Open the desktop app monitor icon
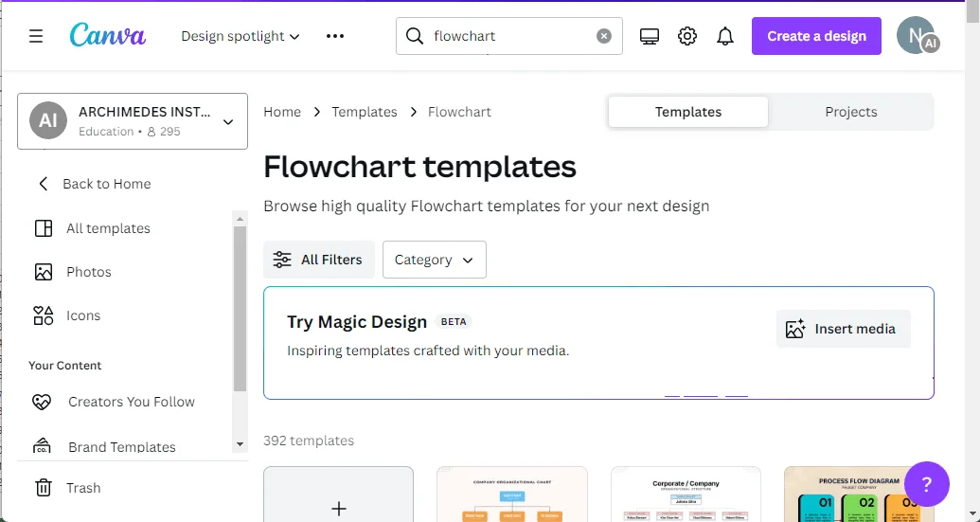The width and height of the screenshot is (980, 522). point(650,36)
